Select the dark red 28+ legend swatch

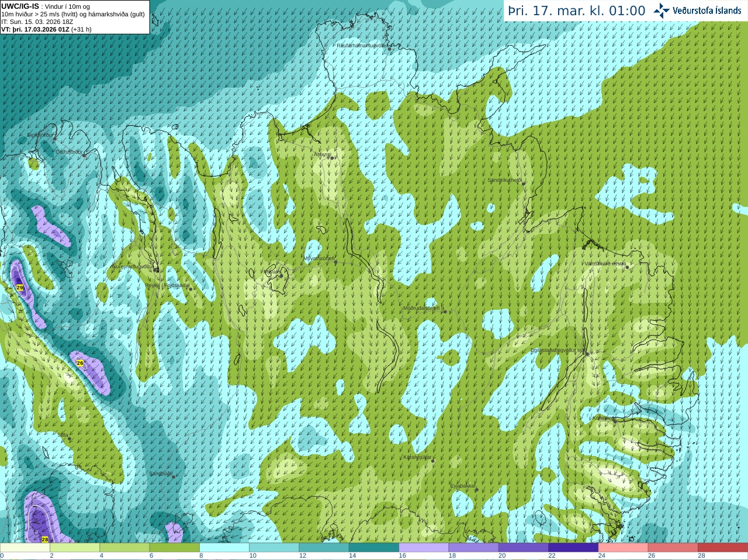coord(723,548)
